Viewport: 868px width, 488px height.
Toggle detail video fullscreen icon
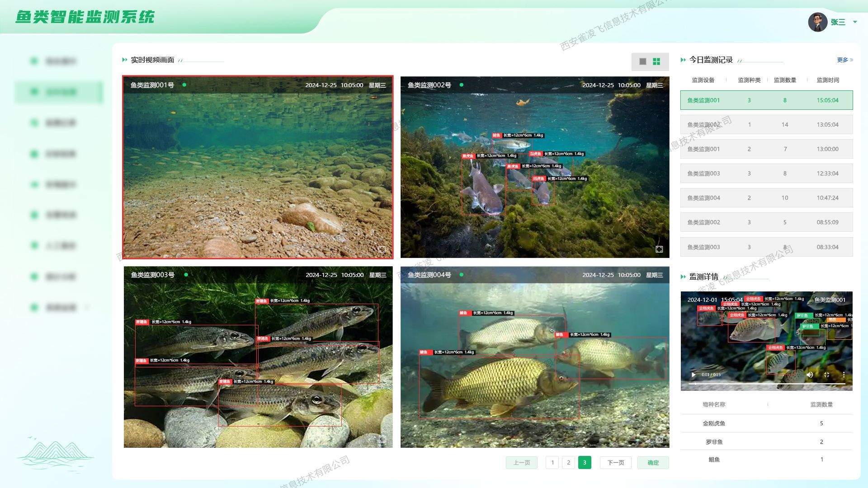(826, 375)
